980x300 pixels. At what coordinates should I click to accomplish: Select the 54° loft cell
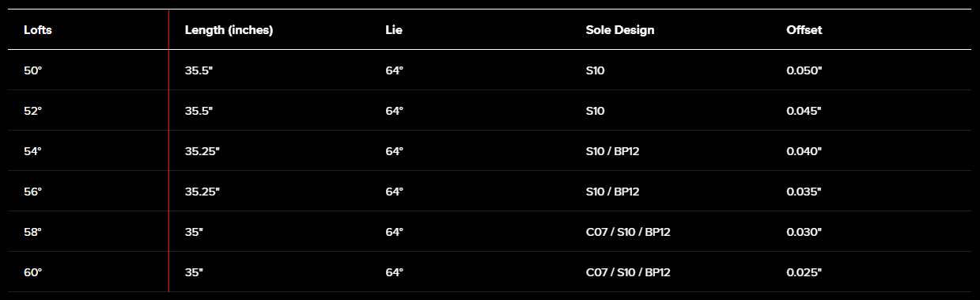click(x=32, y=151)
